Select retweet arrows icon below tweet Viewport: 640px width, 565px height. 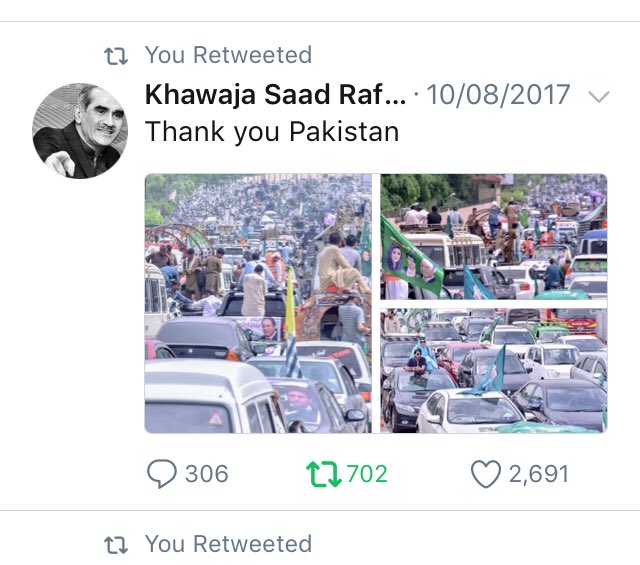116,545
